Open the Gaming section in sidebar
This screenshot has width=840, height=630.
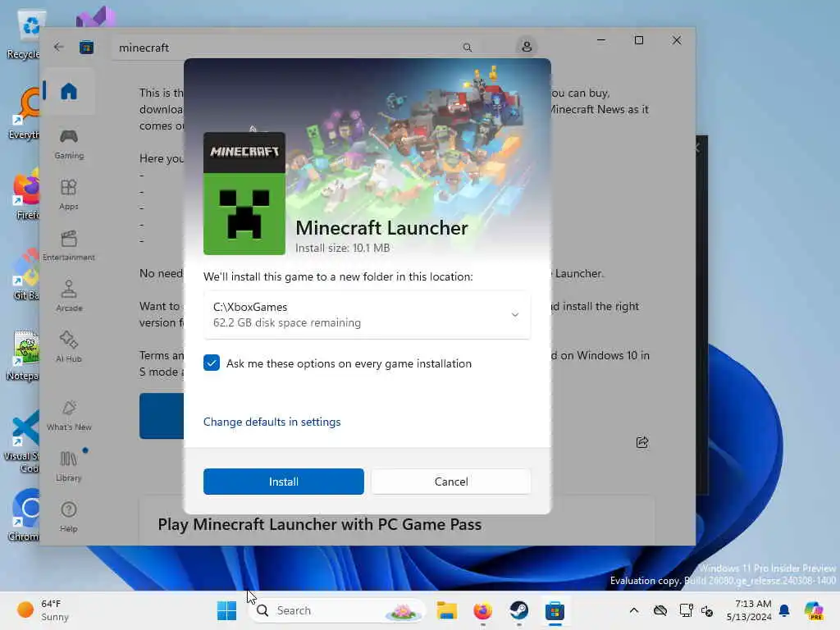(x=69, y=144)
